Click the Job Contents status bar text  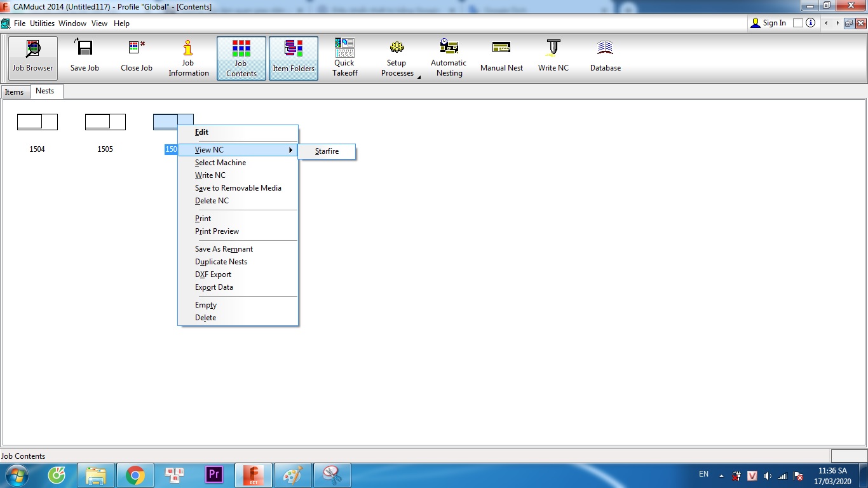point(24,456)
